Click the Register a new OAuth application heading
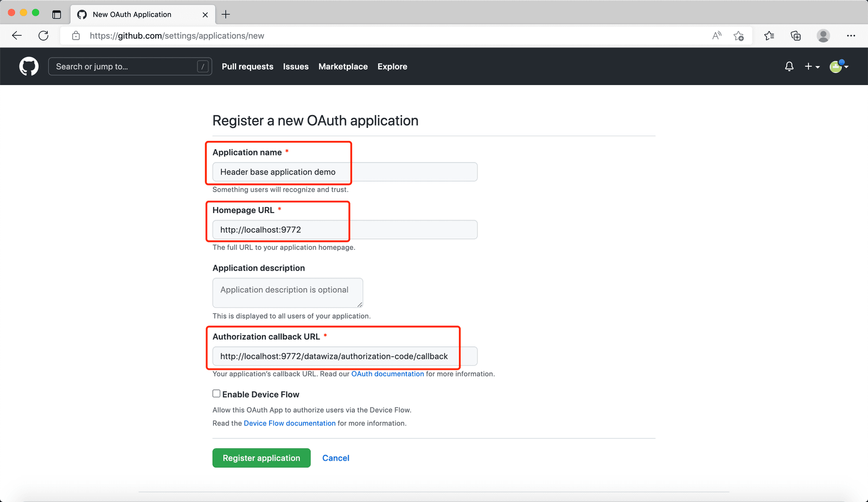 pos(315,120)
